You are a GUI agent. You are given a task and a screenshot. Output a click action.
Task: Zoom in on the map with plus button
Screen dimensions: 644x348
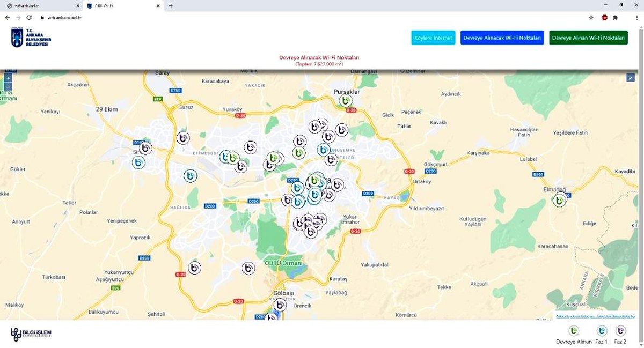(8, 78)
